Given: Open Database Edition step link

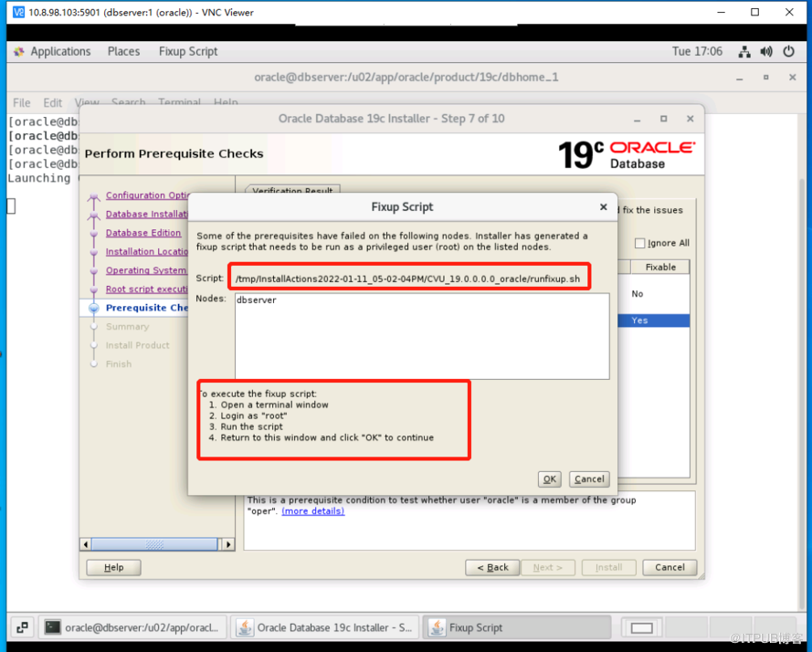Looking at the screenshot, I should click(143, 233).
